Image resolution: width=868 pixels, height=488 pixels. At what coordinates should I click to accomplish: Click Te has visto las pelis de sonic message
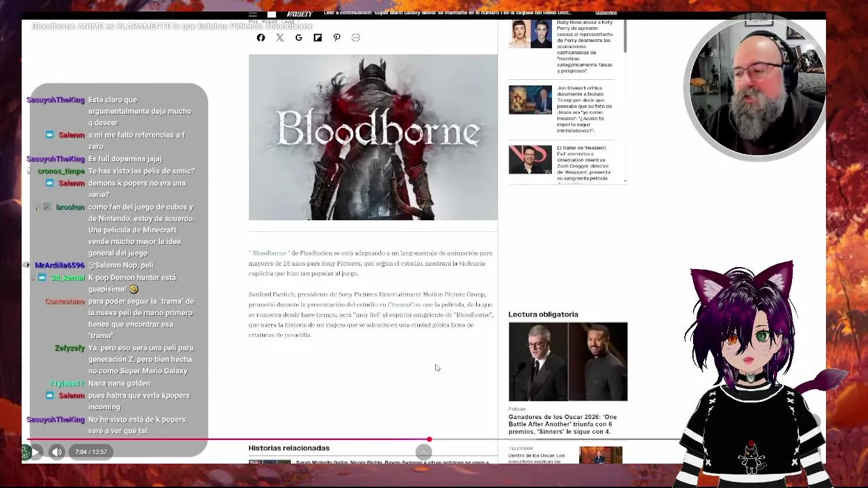click(x=141, y=171)
